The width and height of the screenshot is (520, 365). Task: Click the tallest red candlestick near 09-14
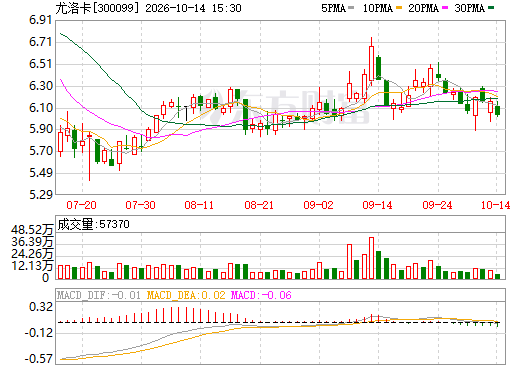[x=371, y=62]
